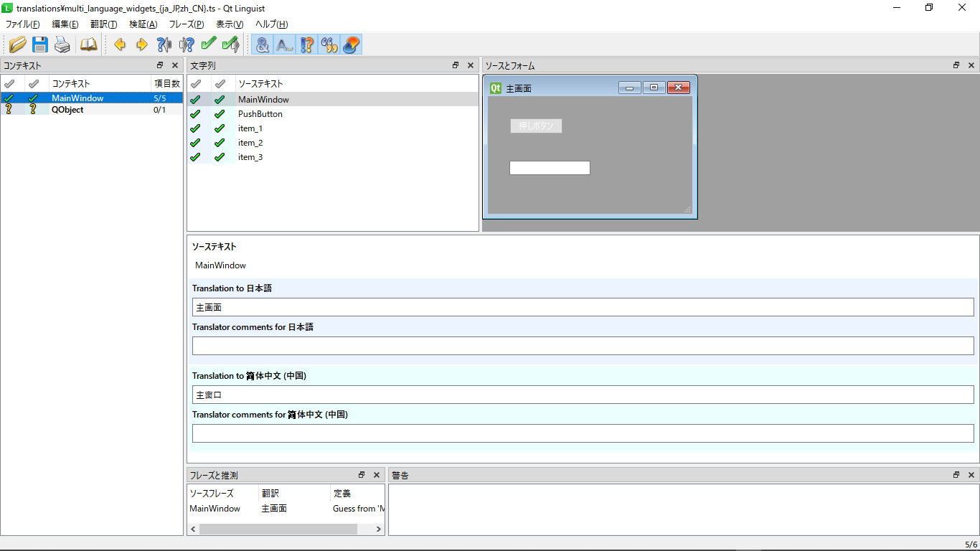Viewport: 980px width, 551px height.
Task: Select the PushButton string row
Action: (x=333, y=114)
